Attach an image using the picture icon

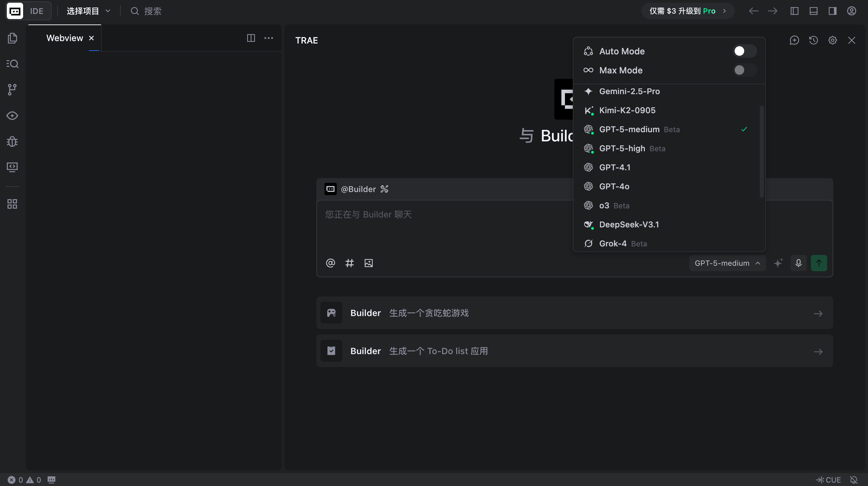pos(368,263)
